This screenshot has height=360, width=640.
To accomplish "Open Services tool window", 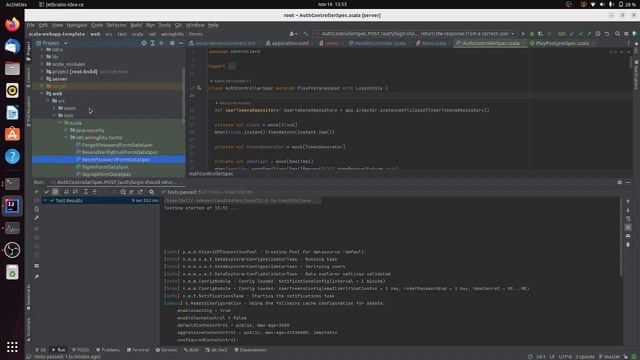I will [167, 350].
